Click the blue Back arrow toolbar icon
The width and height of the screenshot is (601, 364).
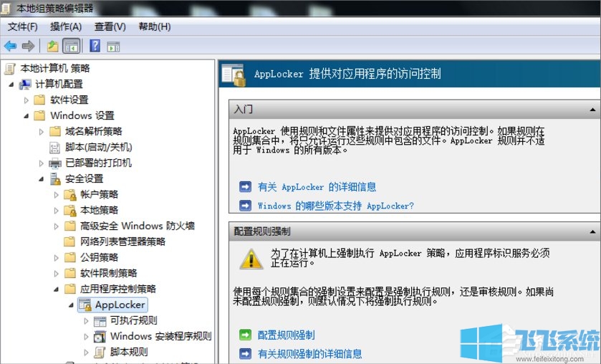pos(10,46)
